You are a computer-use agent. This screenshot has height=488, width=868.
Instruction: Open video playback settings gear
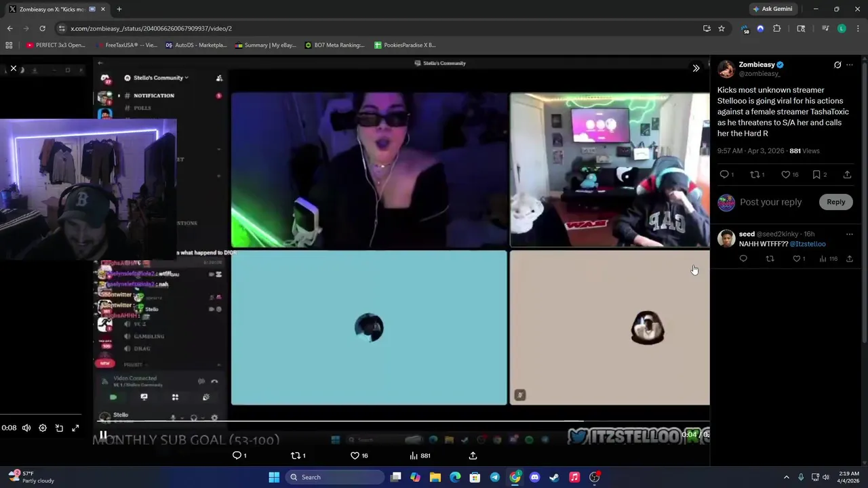(43, 428)
